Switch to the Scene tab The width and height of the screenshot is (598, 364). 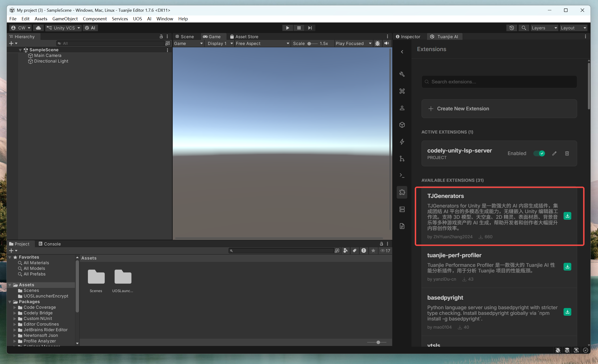[185, 37]
